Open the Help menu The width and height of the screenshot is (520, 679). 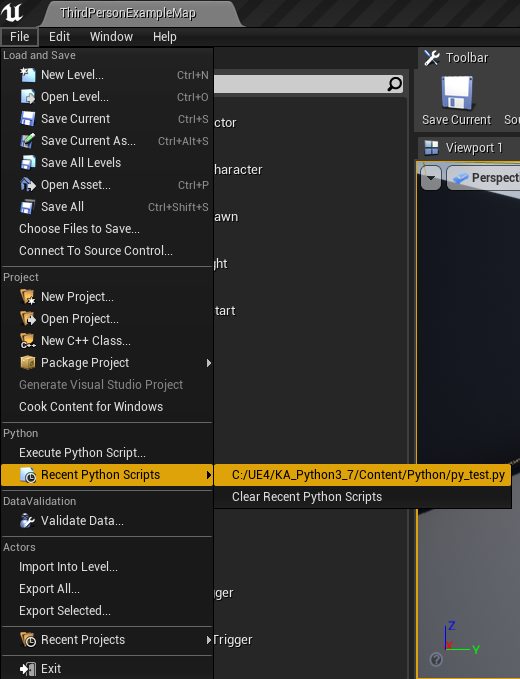pos(165,37)
